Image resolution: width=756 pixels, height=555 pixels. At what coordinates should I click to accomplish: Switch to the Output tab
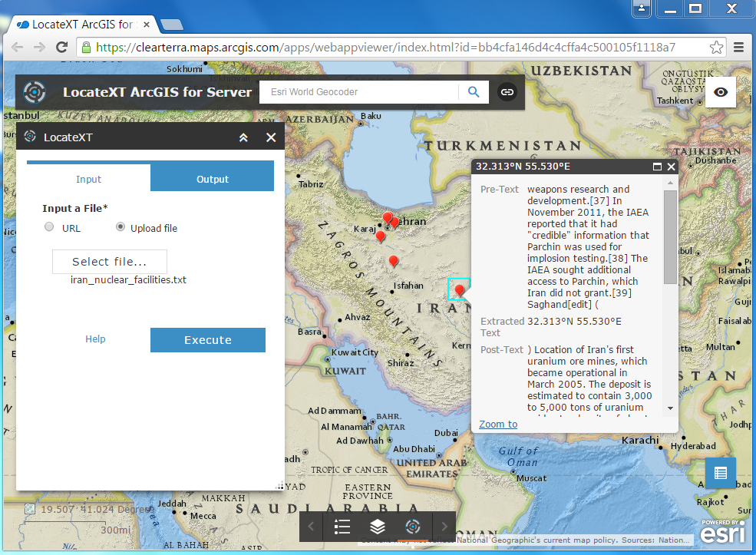212,179
